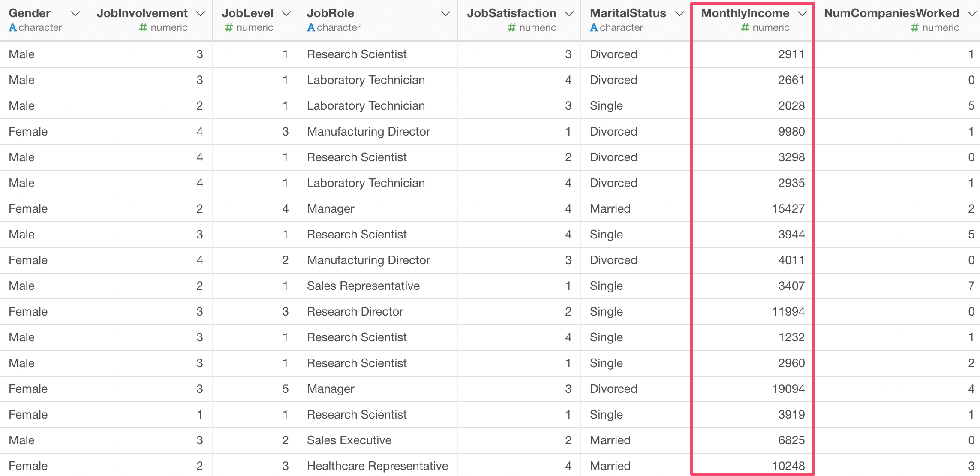The width and height of the screenshot is (980, 476).
Task: Click the MonthlyIncome value 10248
Action: (x=788, y=466)
